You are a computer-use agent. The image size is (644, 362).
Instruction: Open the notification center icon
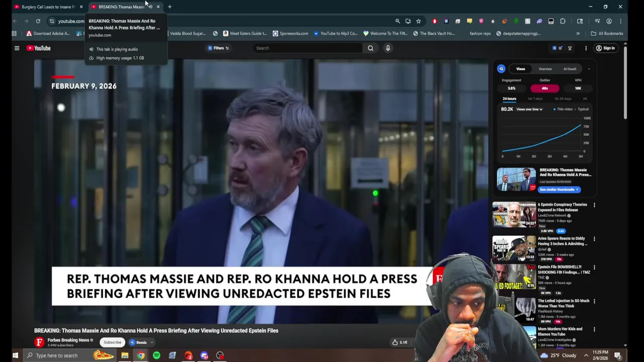click(618, 355)
